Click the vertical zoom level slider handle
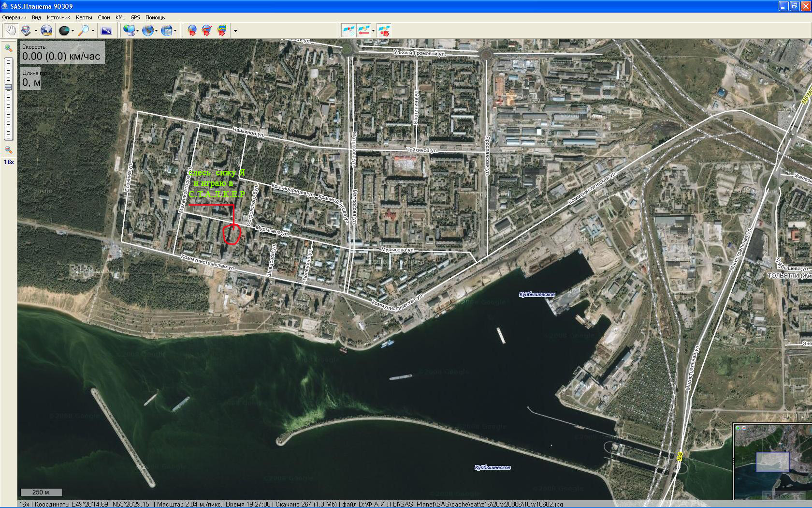812x508 pixels. coord(8,87)
